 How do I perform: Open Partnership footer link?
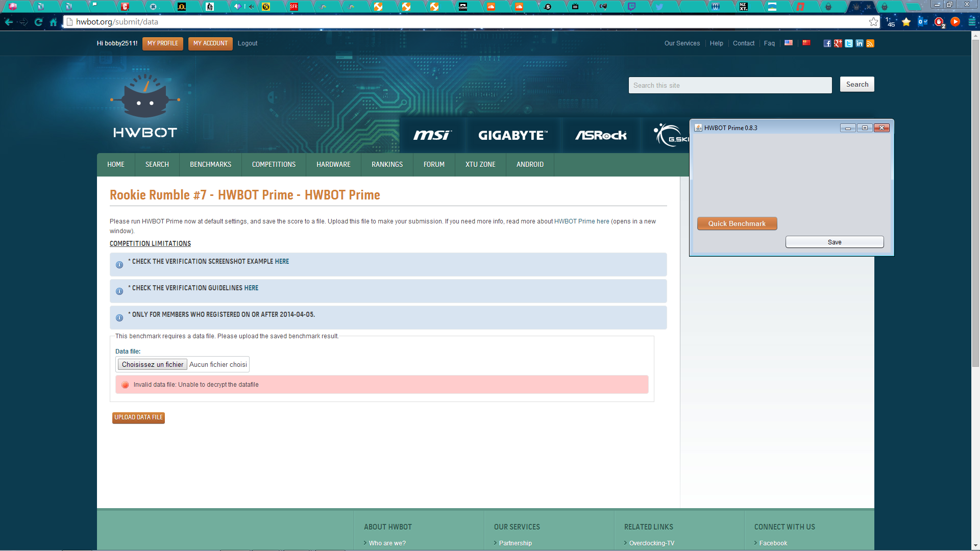(516, 543)
